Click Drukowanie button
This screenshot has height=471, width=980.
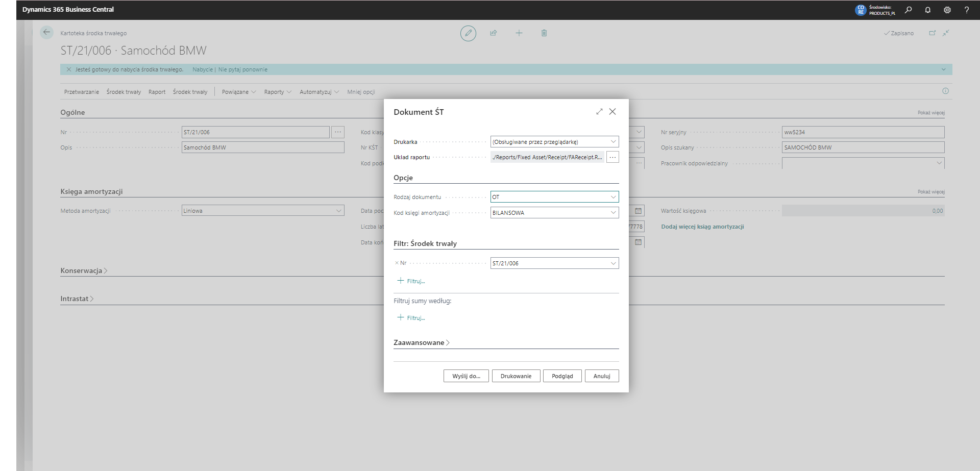pos(516,376)
